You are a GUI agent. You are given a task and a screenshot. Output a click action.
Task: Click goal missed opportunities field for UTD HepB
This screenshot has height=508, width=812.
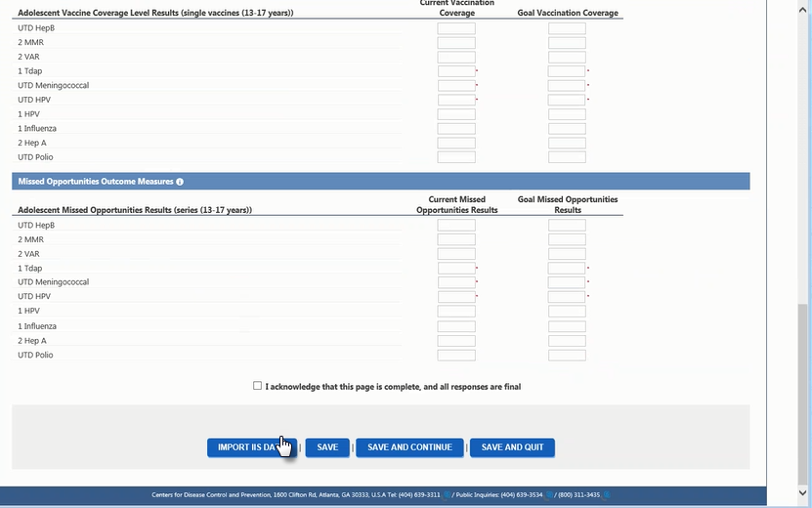[x=567, y=226]
